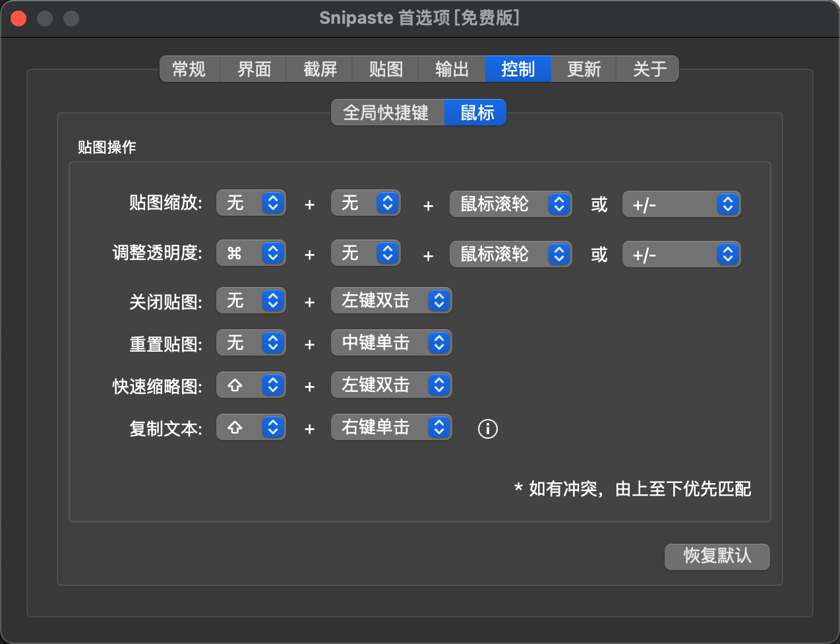Select the 贴图 tab
This screenshot has height=644, width=840.
pos(386,69)
